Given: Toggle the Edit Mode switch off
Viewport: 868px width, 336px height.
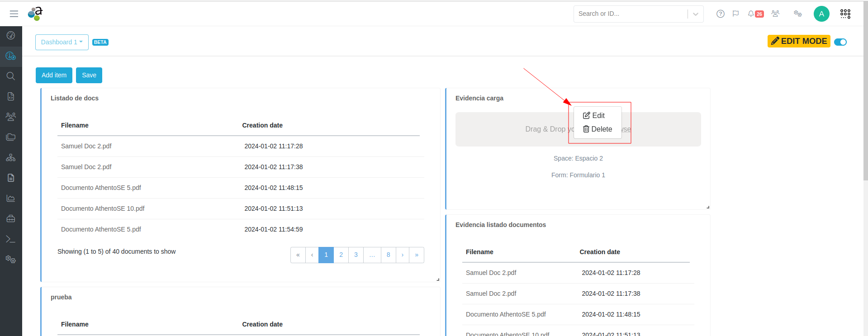Looking at the screenshot, I should coord(840,42).
